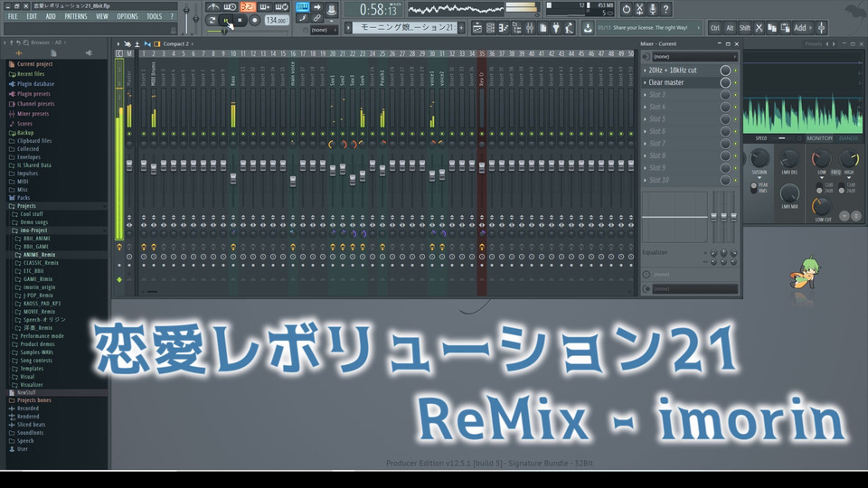This screenshot has width=868, height=488.
Task: Click the Ctrl shortcut button
Action: pos(715,28)
